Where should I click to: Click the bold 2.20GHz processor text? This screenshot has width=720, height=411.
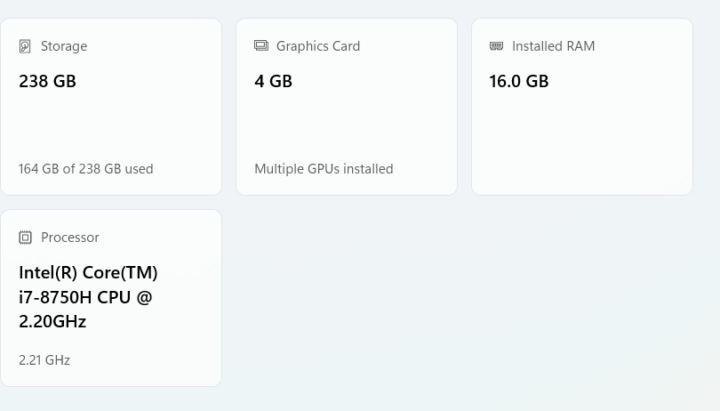click(52, 322)
